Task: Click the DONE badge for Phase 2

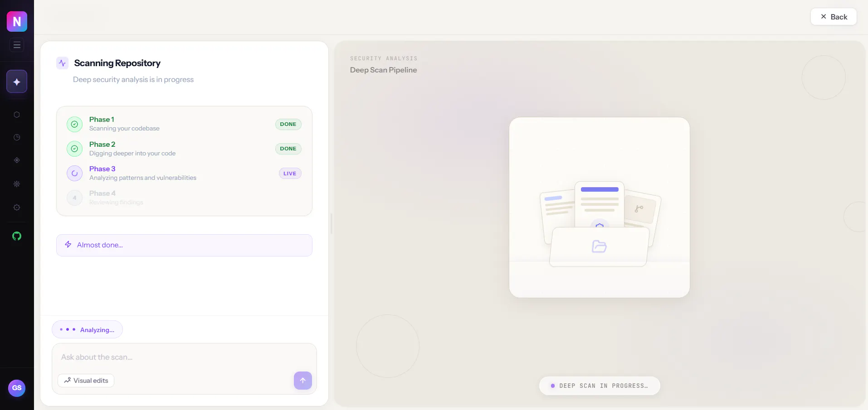Action: pyautogui.click(x=288, y=149)
